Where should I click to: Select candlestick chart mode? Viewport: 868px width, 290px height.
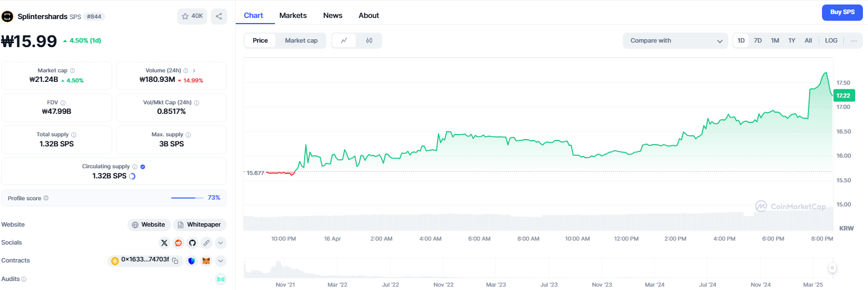click(x=369, y=40)
